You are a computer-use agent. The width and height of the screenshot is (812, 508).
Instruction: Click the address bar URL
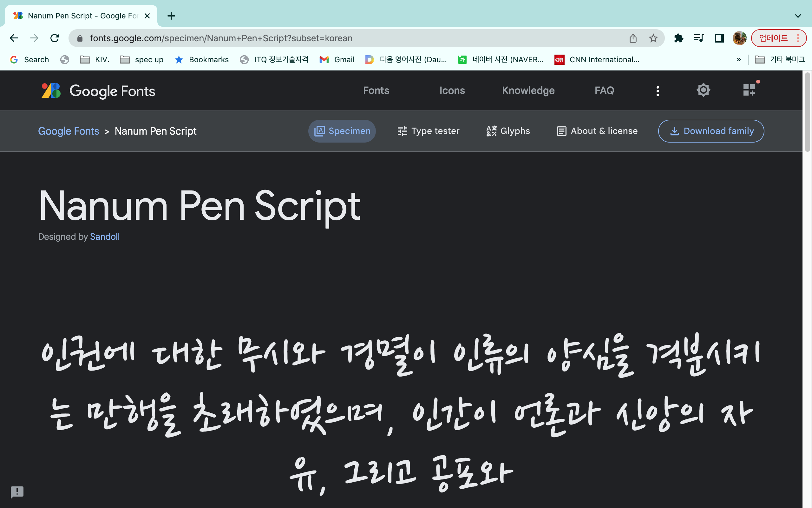[221, 38]
